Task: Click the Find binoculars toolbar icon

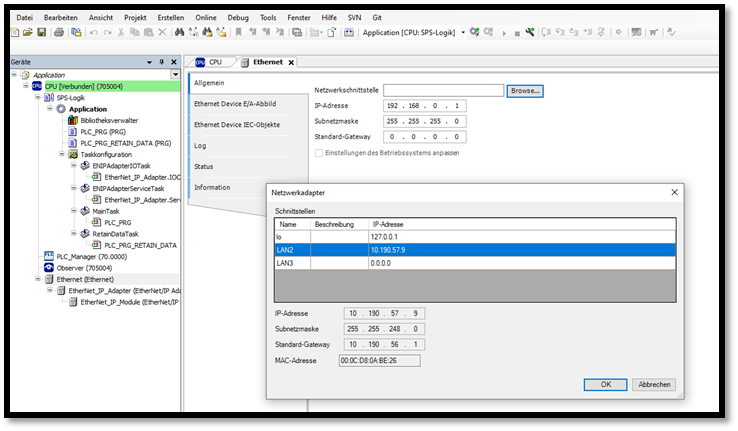Action: pyautogui.click(x=180, y=33)
